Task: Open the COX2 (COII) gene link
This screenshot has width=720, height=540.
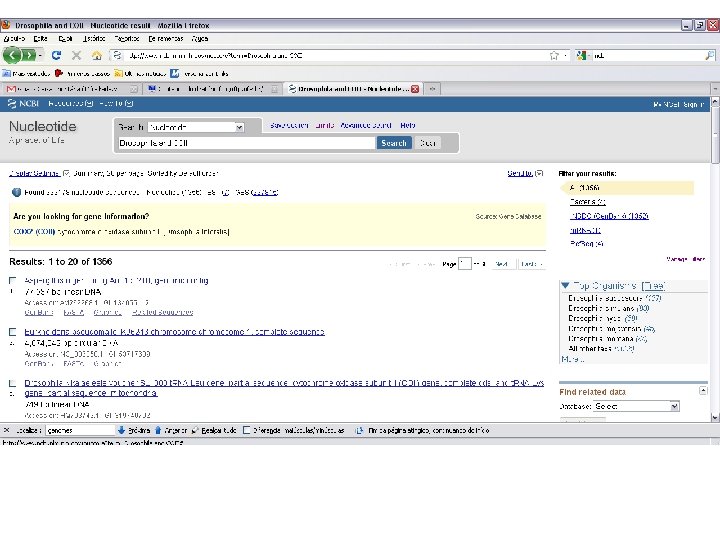Action: [x=34, y=231]
